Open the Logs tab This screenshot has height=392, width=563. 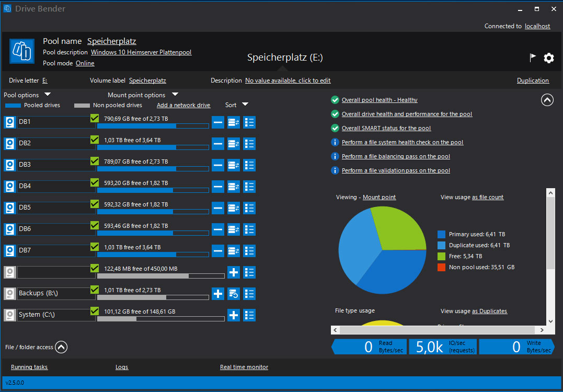coord(122,367)
